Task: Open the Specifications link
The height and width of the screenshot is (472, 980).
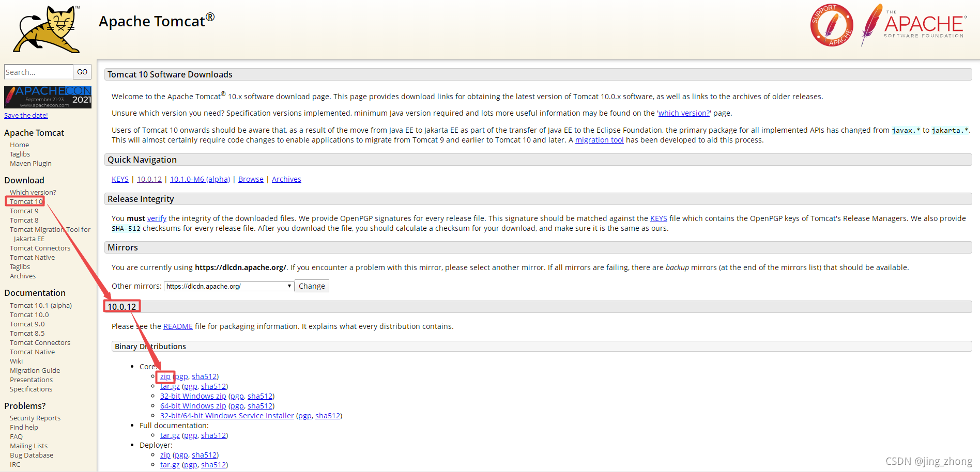Action: click(x=31, y=389)
